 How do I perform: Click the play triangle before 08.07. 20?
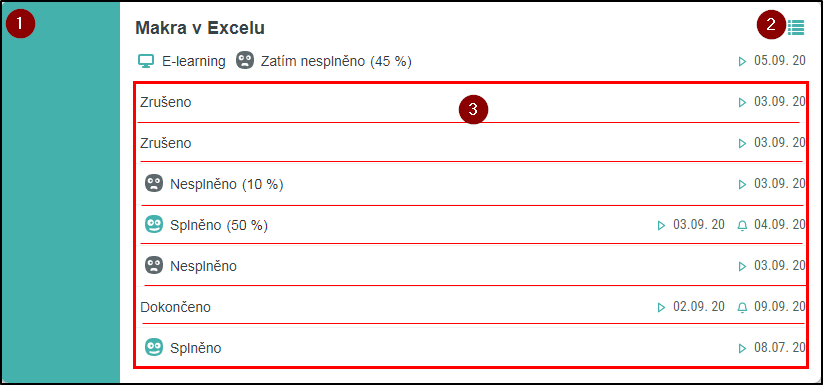tap(742, 348)
